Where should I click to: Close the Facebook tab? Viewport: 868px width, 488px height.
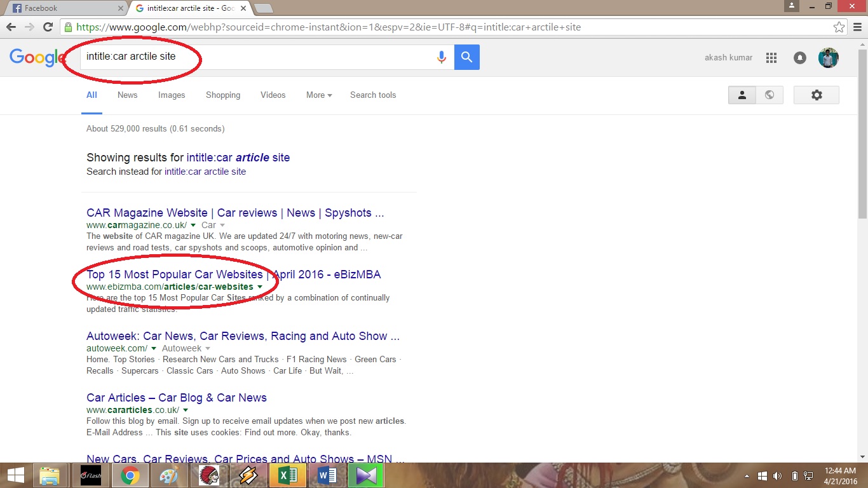click(121, 8)
